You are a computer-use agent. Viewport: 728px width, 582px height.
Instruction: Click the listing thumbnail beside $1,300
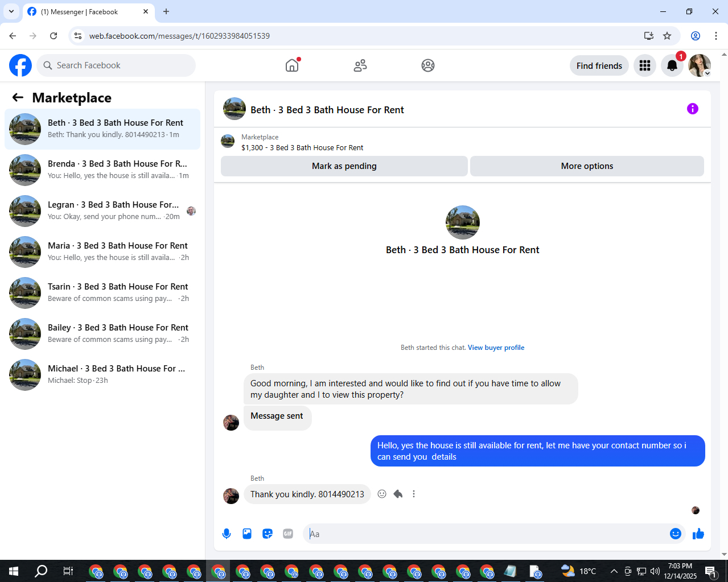[228, 142]
